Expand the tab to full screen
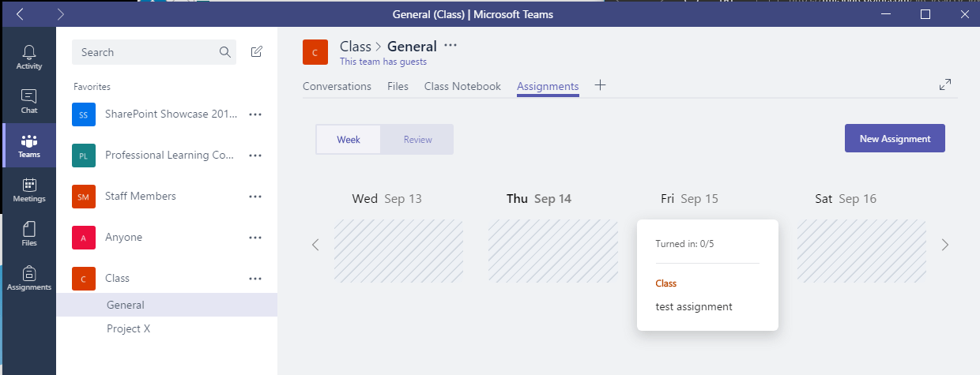Image resolution: width=980 pixels, height=375 pixels. (945, 84)
